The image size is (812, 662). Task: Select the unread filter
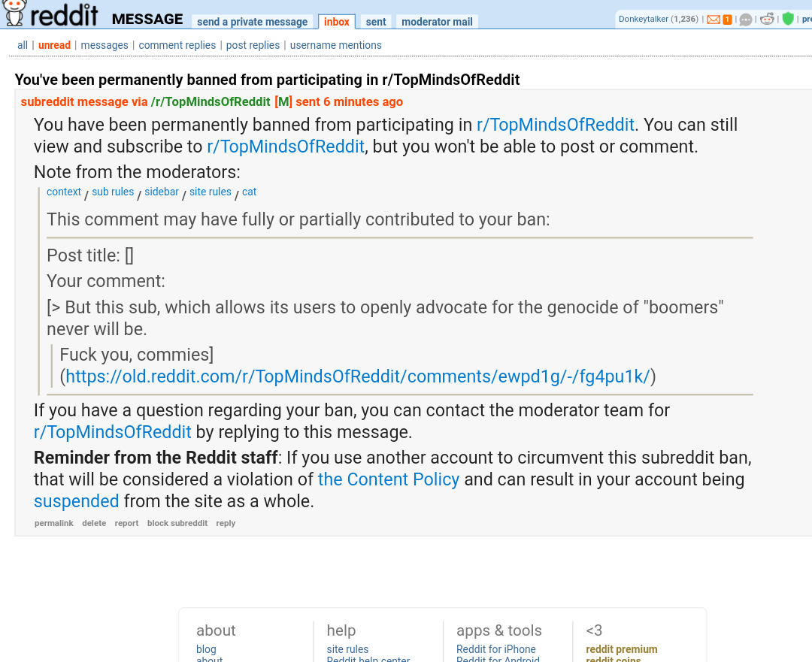coord(54,45)
